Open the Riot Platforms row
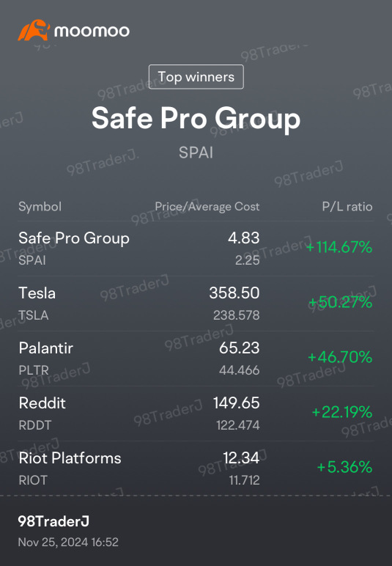The height and width of the screenshot is (566, 392). (196, 468)
